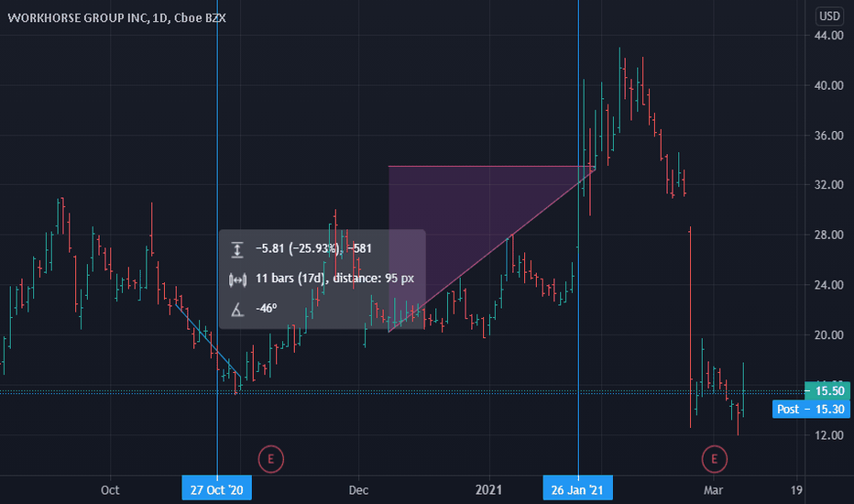Click the USD currency button
The image size is (854, 504).
[x=829, y=16]
